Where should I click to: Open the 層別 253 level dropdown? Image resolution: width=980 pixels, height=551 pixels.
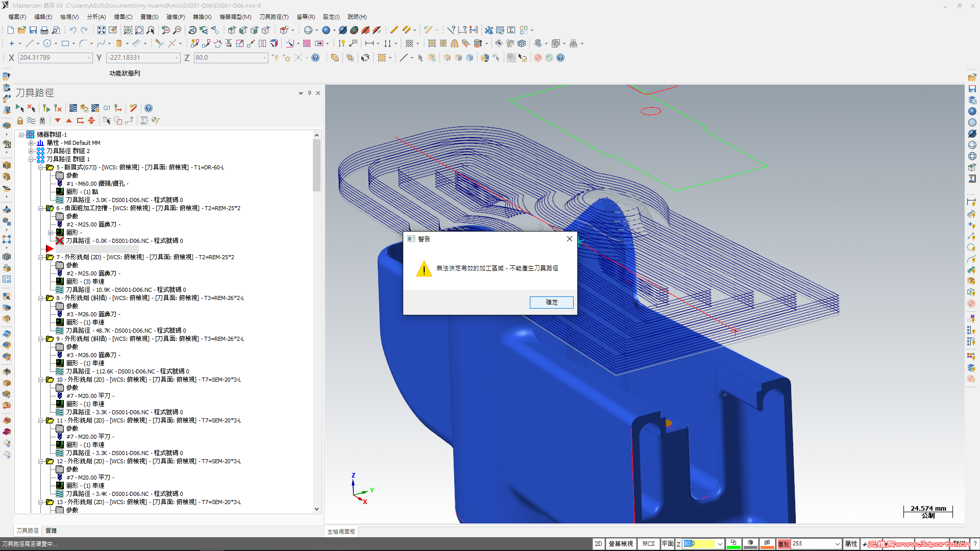pyautogui.click(x=837, y=544)
